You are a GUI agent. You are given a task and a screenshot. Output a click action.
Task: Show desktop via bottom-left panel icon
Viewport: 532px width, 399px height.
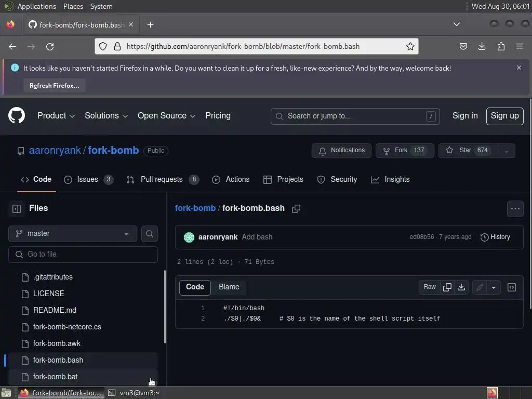click(6, 393)
